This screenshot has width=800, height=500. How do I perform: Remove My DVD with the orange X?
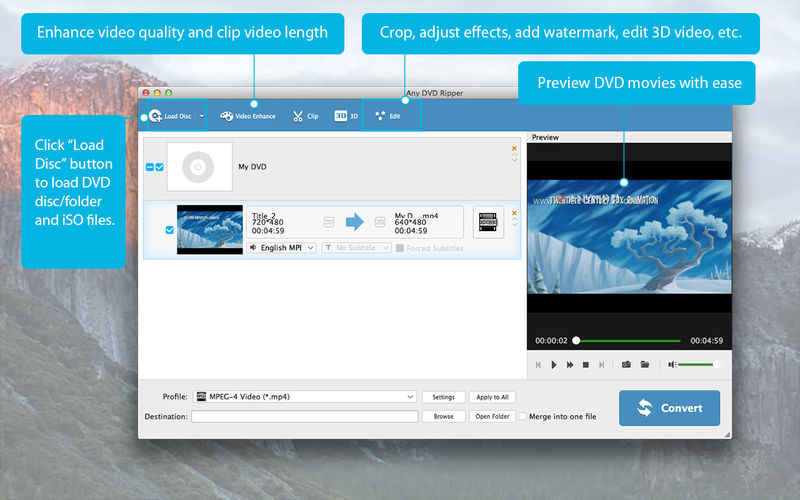pos(514,148)
